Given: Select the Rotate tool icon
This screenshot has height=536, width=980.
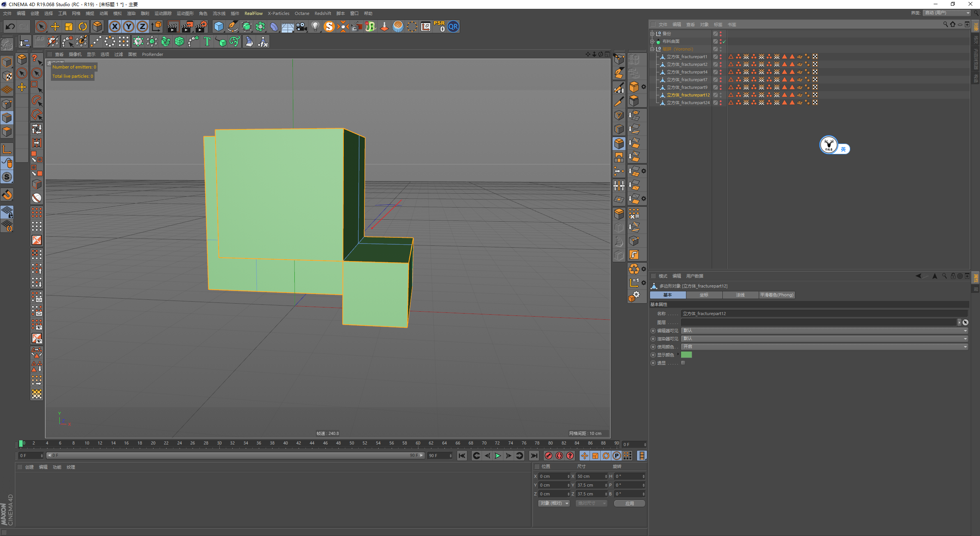Looking at the screenshot, I should point(83,26).
